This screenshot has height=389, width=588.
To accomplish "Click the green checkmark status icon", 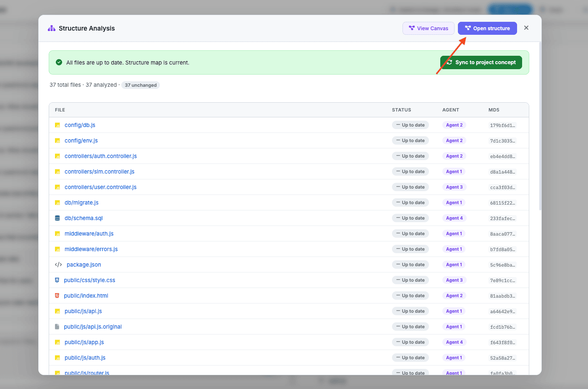I will [x=59, y=62].
